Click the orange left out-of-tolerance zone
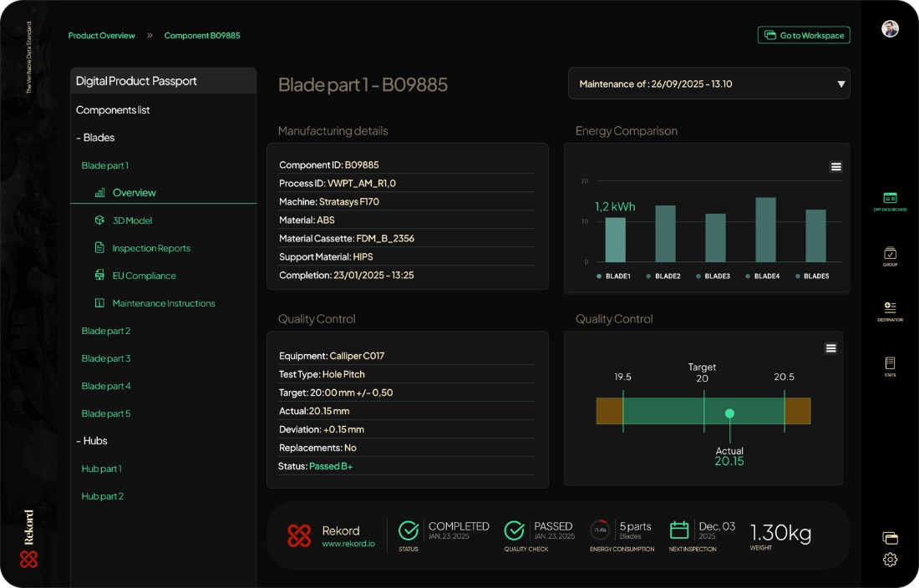This screenshot has height=588, width=919. pyautogui.click(x=610, y=411)
